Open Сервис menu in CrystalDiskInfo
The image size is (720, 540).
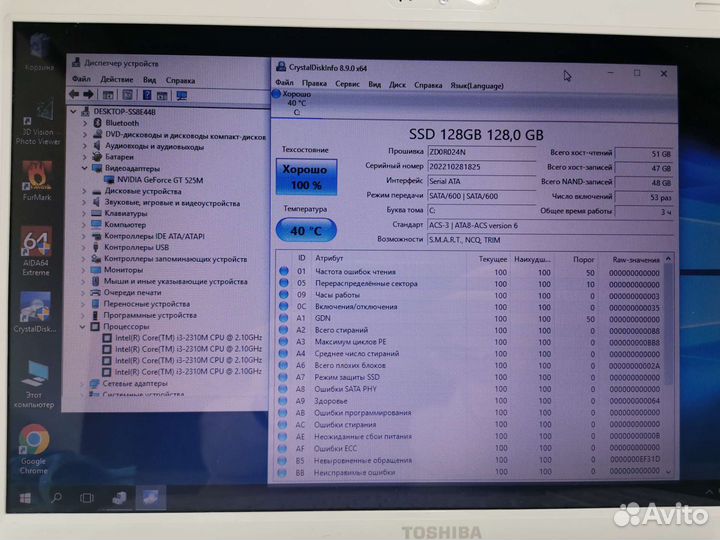pyautogui.click(x=348, y=84)
